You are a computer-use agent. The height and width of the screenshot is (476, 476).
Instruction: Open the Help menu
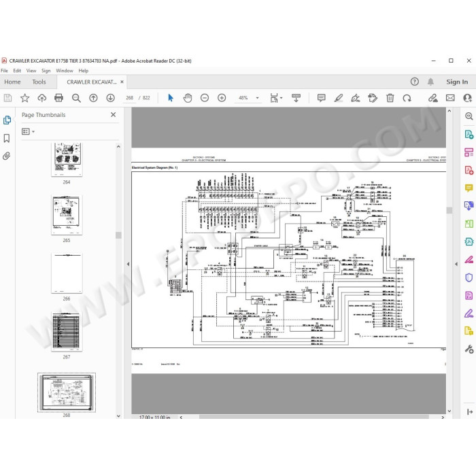tap(83, 71)
